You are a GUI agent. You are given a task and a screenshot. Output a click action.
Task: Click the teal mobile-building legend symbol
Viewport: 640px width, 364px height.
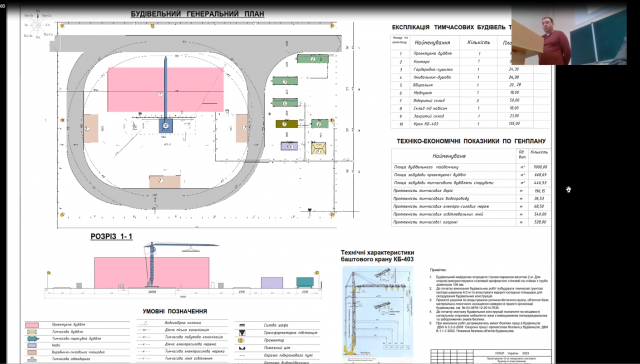click(x=32, y=339)
